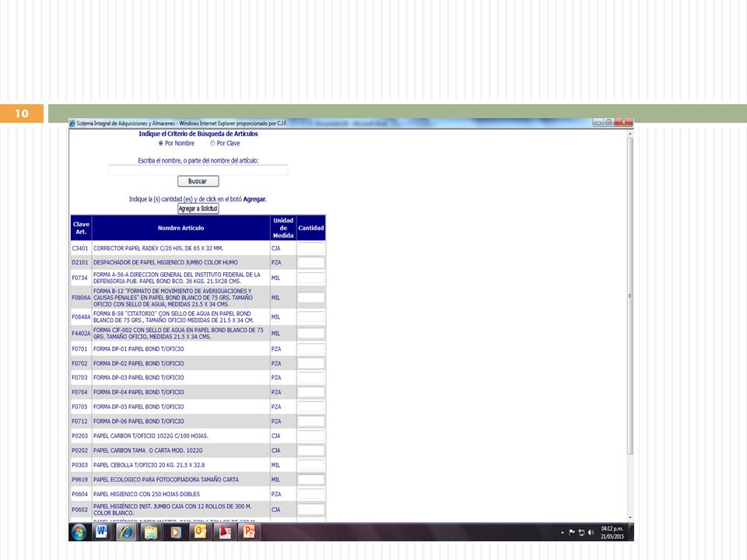
Task: Click Cantidad field for FORMA DP-01
Action: point(310,349)
